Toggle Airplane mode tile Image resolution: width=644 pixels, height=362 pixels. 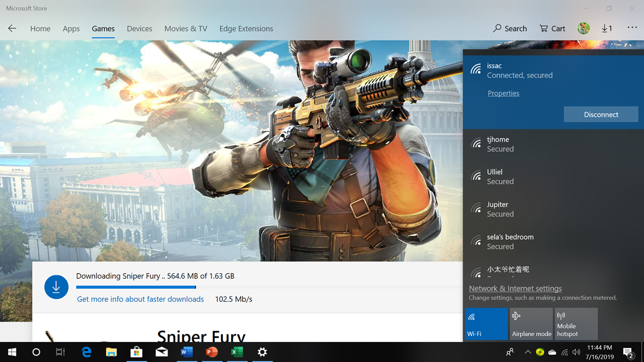(531, 324)
